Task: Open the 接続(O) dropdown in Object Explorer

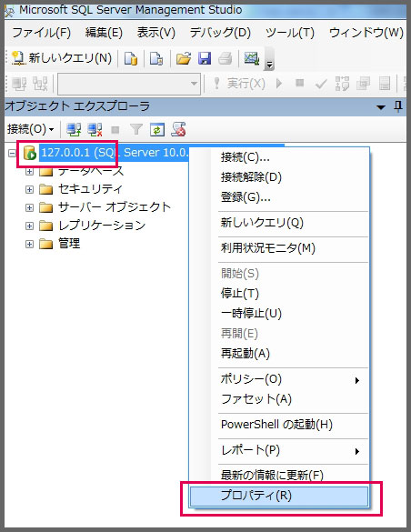Action: tap(31, 129)
